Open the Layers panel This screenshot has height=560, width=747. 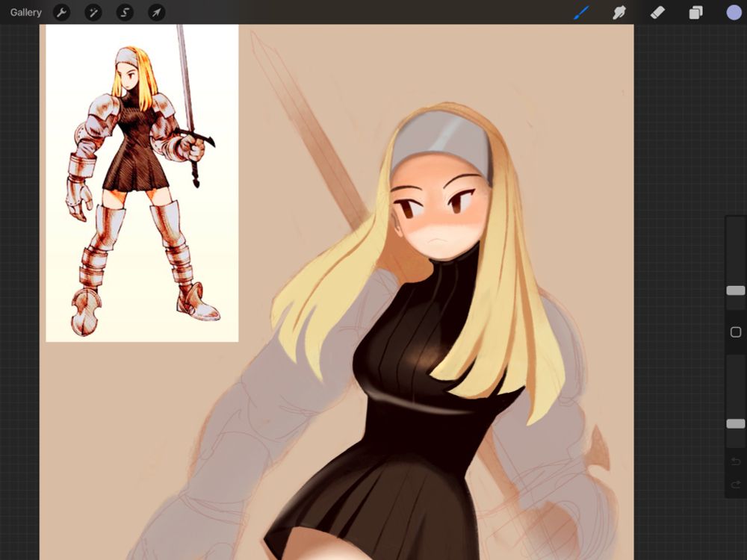click(x=694, y=12)
